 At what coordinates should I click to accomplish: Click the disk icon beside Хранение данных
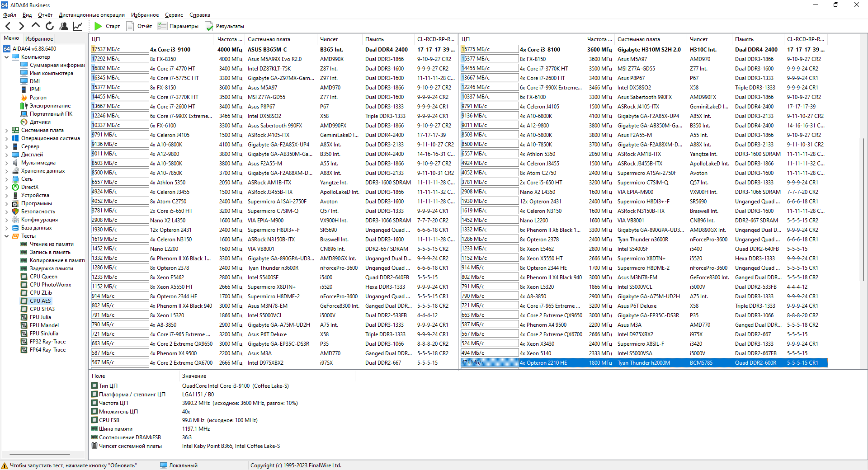15,171
